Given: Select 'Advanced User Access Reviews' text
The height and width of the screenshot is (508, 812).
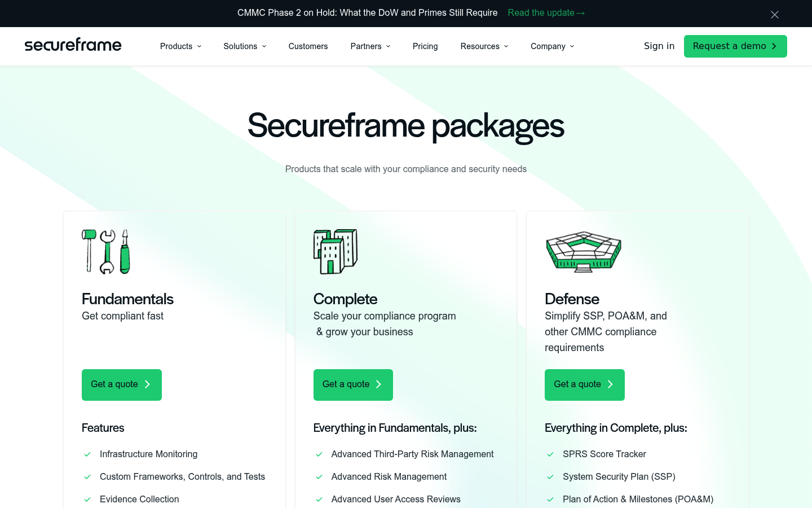Looking at the screenshot, I should tap(396, 500).
